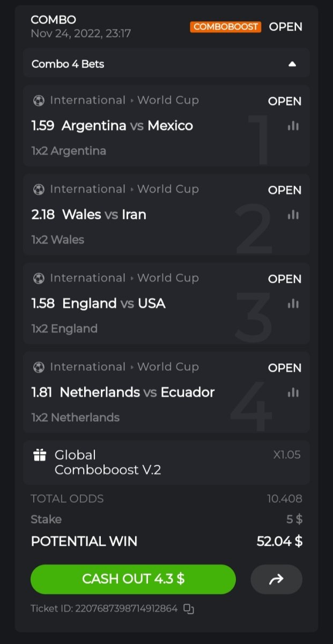This screenshot has height=644, width=333.
Task: Open statistics icon for Netherlands vs Ecuador
Action: (x=293, y=393)
